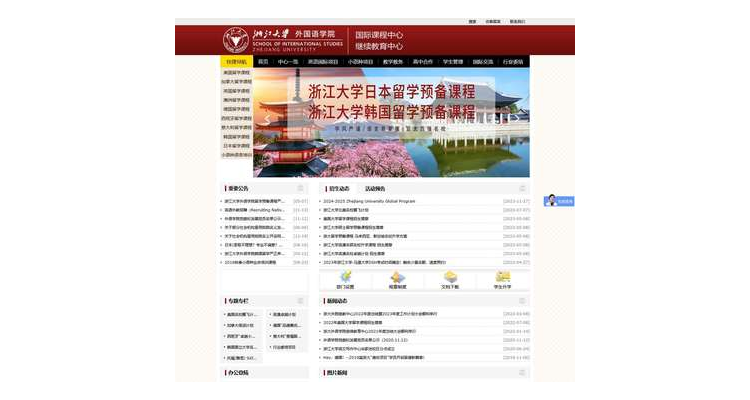This screenshot has width=750, height=400.
Task: Click the yellow 快捷导航 sidebar header
Action: [x=236, y=62]
